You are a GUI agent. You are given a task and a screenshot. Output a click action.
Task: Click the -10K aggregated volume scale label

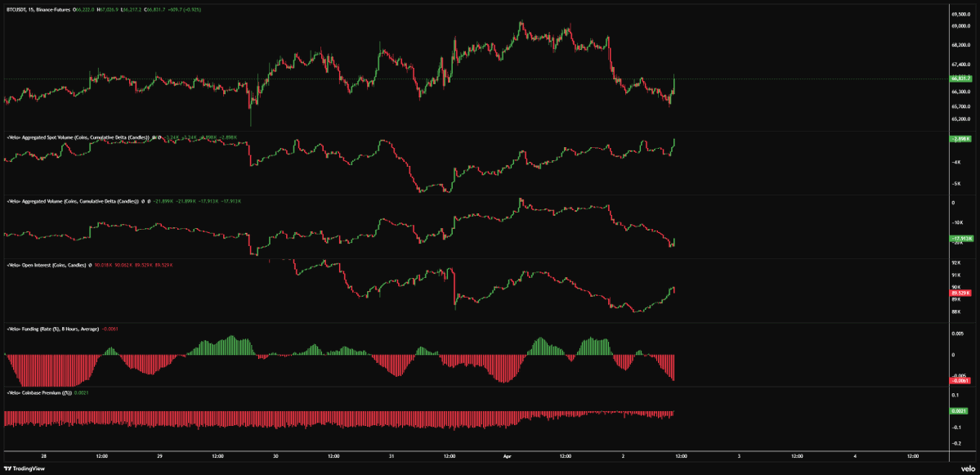[956, 222]
